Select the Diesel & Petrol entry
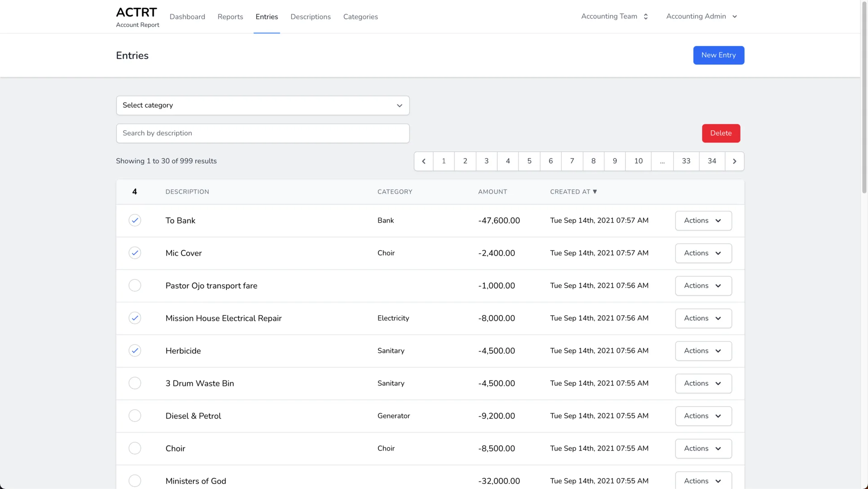Viewport: 868px width, 489px height. tap(135, 416)
